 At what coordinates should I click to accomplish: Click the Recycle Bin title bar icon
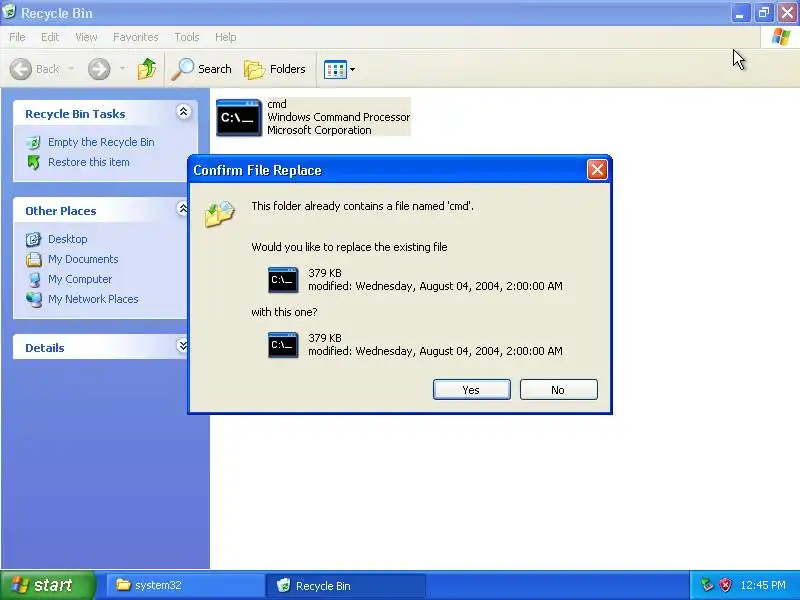tap(9, 12)
